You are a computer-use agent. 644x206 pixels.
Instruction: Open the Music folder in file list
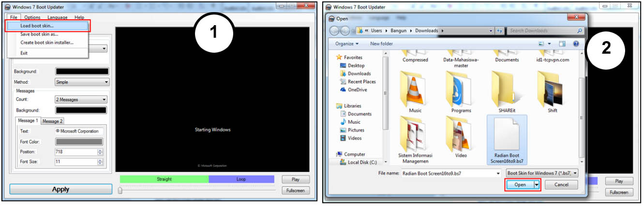click(x=415, y=92)
